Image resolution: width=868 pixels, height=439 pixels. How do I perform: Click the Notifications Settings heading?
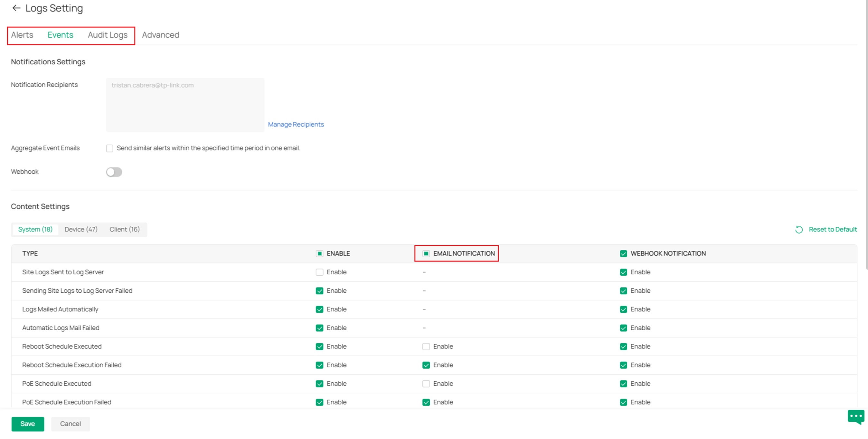(48, 62)
